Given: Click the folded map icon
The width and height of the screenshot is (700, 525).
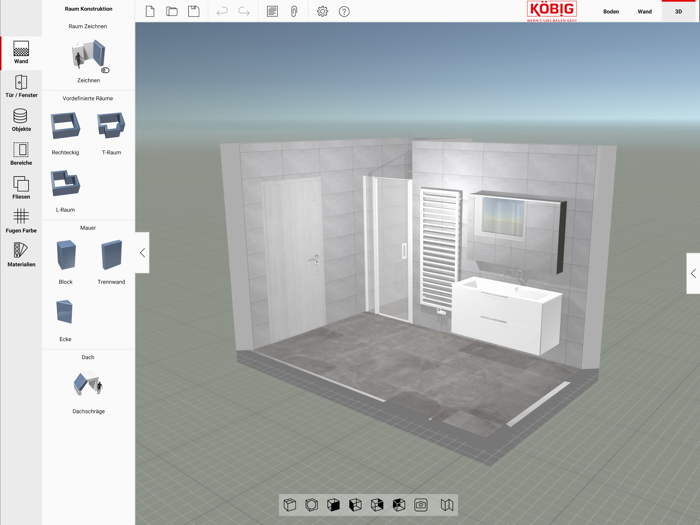Looking at the screenshot, I should (447, 505).
